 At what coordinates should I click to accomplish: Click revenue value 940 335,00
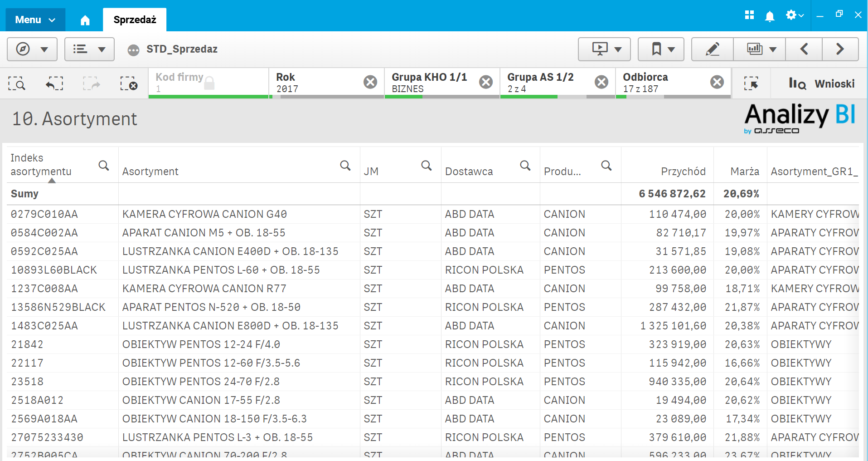tap(678, 382)
